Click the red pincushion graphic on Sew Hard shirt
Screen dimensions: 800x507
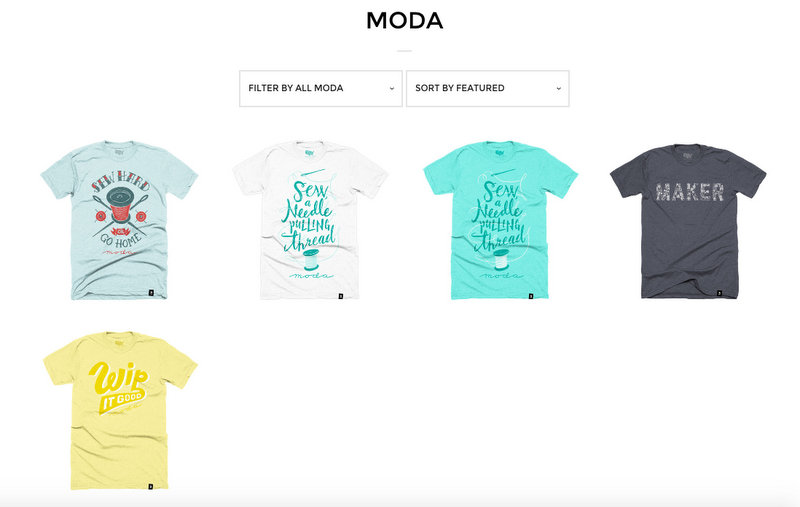point(119,205)
